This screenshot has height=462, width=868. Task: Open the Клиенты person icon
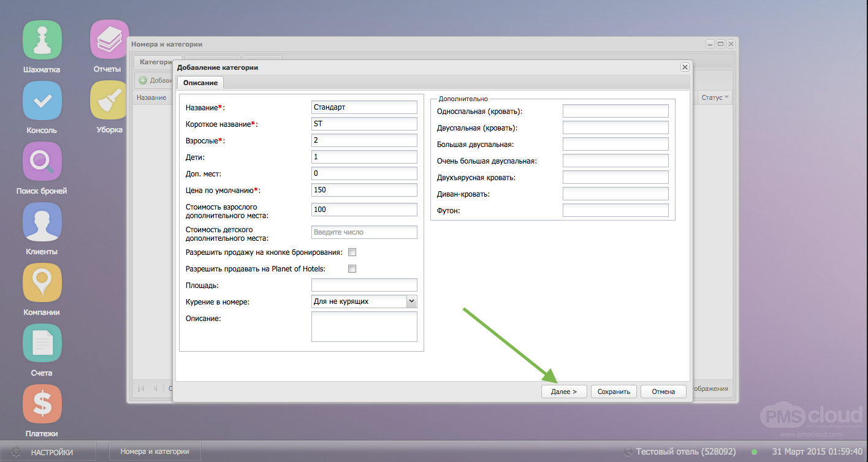click(x=42, y=222)
